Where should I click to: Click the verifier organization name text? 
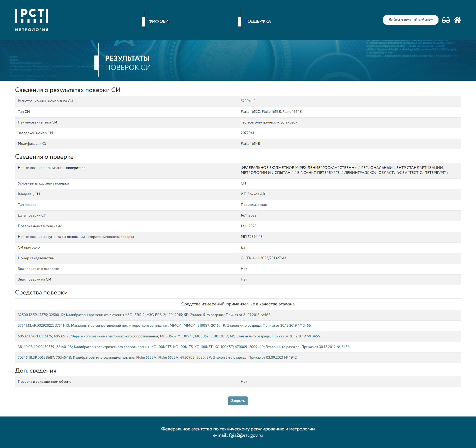(x=344, y=170)
